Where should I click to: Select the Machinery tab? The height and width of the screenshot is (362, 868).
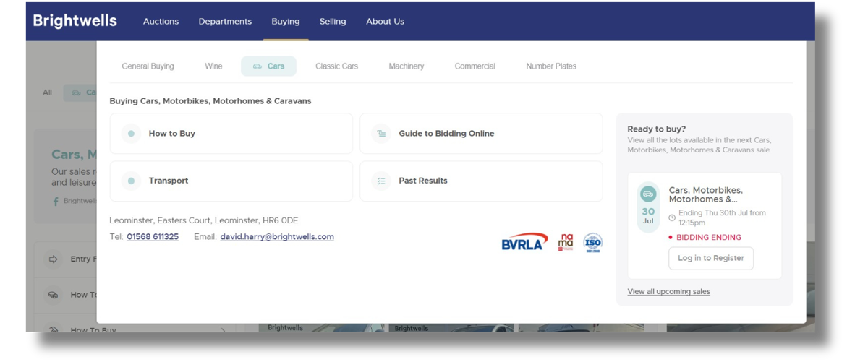click(x=406, y=66)
